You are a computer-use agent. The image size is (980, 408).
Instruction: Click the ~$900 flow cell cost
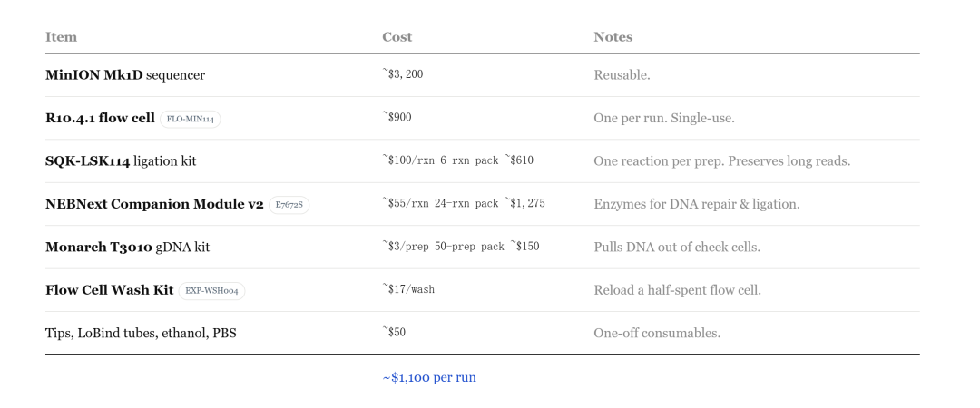pos(397,118)
